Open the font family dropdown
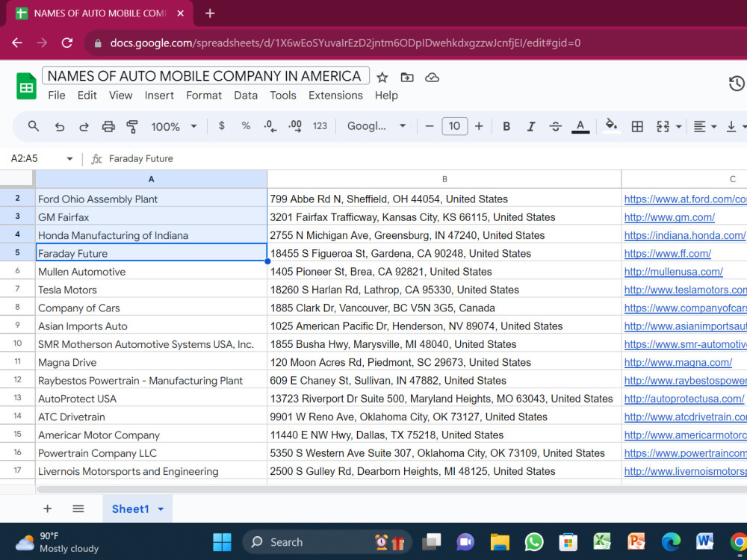The image size is (747, 560). click(x=376, y=126)
